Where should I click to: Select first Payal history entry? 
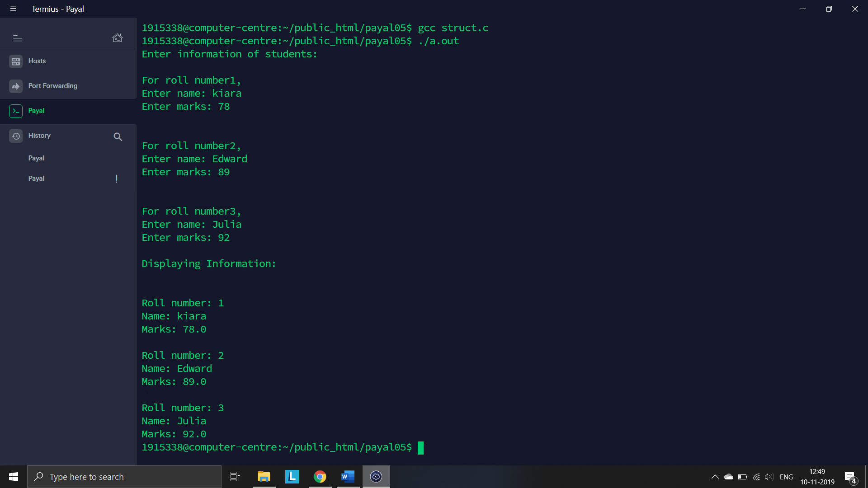(x=36, y=158)
